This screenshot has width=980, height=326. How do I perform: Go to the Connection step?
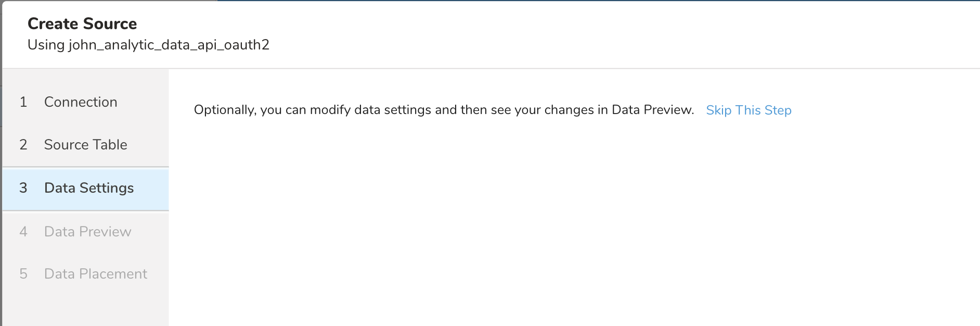(81, 102)
